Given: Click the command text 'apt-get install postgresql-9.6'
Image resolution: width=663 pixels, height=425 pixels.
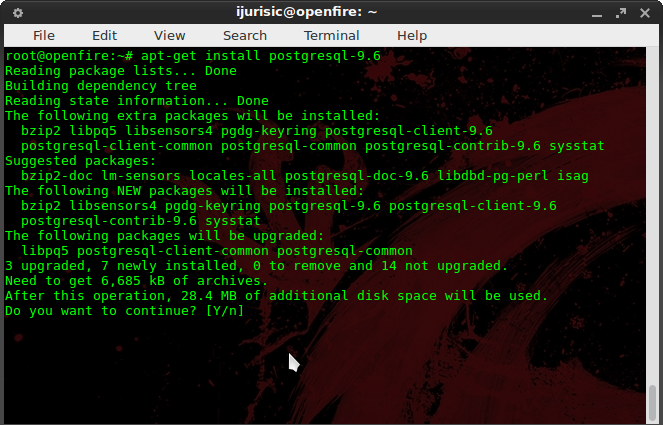Looking at the screenshot, I should tap(261, 56).
